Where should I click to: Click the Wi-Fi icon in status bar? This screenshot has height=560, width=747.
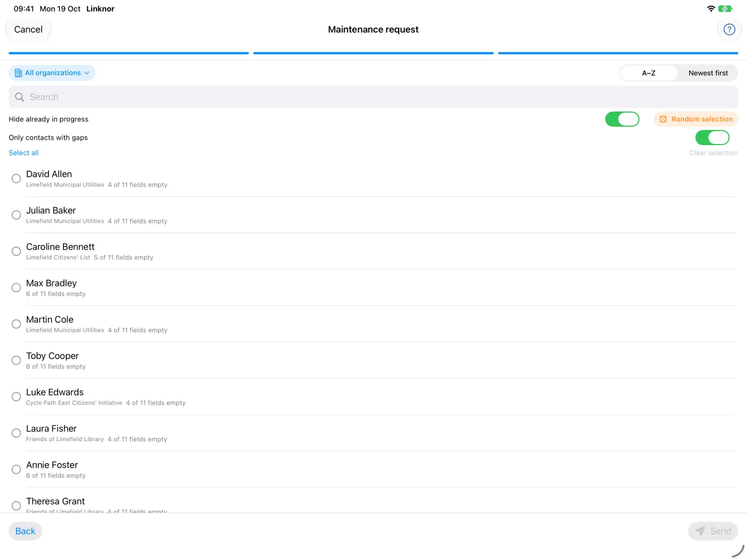coord(711,9)
